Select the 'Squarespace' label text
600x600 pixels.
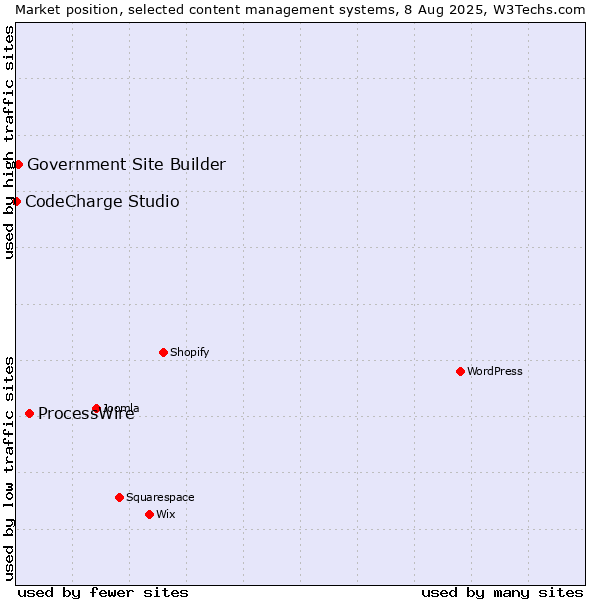coord(160,497)
